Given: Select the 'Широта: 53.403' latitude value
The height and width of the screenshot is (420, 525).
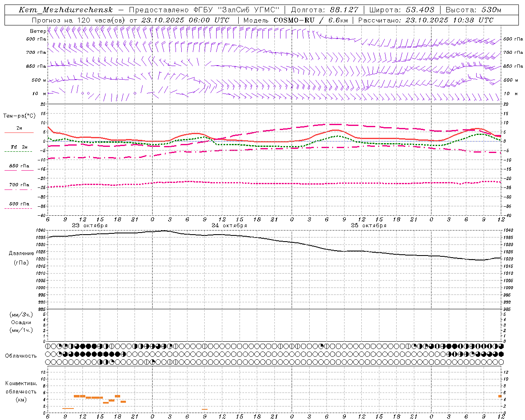Looking at the screenshot, I should point(402,10).
